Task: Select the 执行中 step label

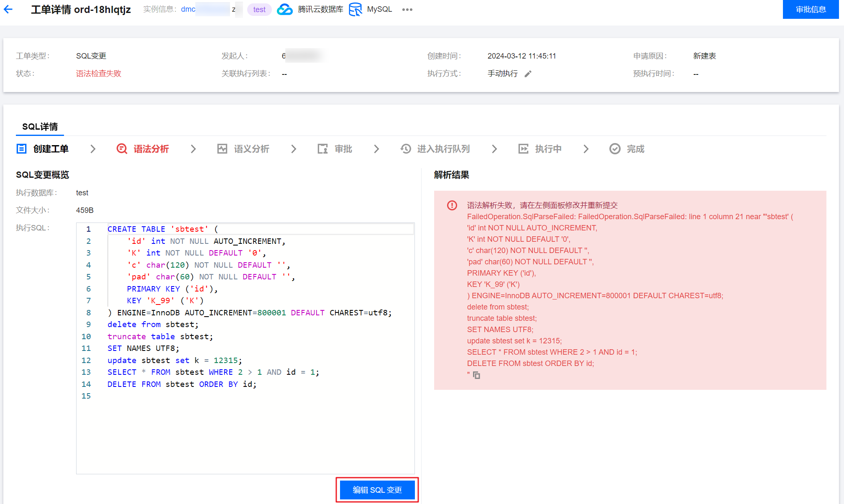Action: coord(548,149)
